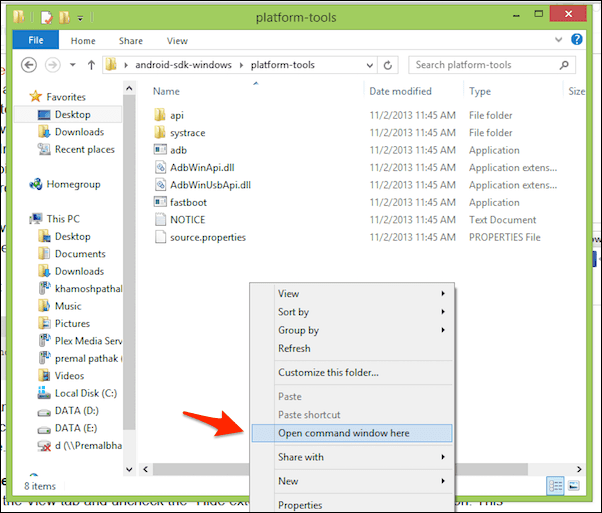Choose Customize this folder
This screenshot has width=602, height=513.
pos(352,372)
